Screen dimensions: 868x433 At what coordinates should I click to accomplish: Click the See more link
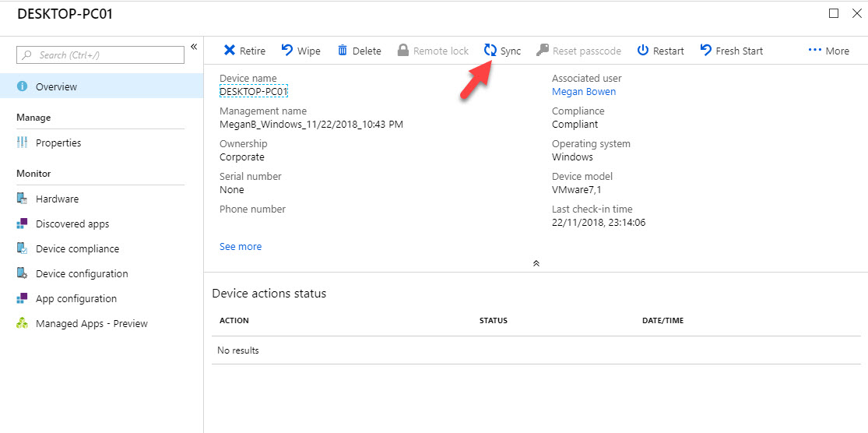click(241, 246)
